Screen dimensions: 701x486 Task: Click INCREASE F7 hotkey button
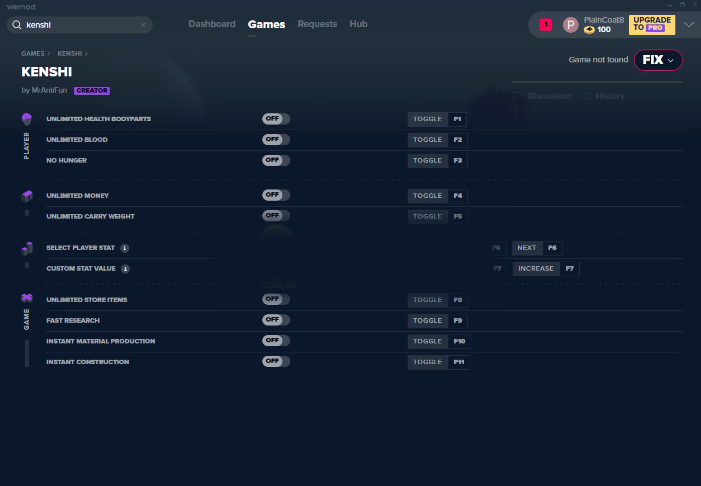click(x=546, y=269)
